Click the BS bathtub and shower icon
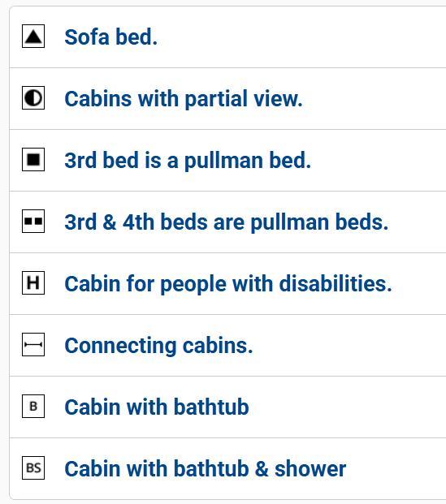 coord(33,468)
